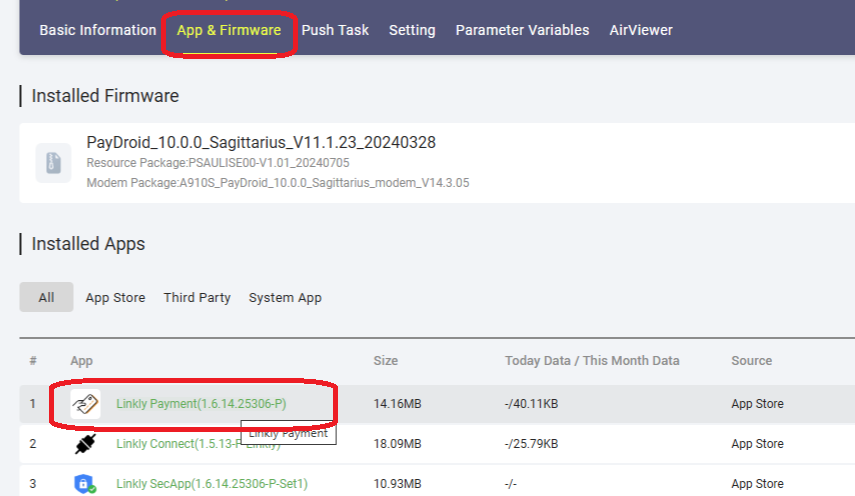Filter installed apps by System App
The height and width of the screenshot is (496, 855).
click(x=285, y=298)
